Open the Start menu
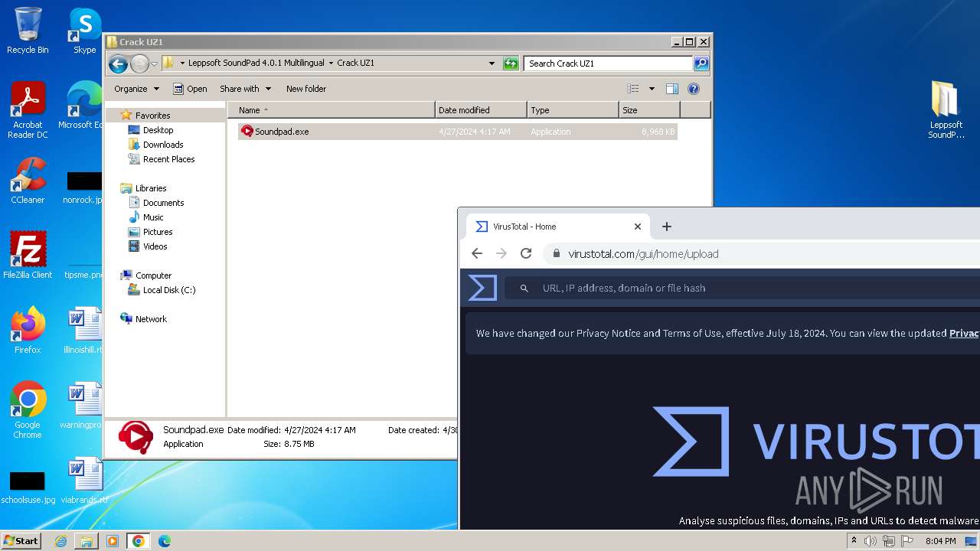The image size is (980, 551). [x=21, y=541]
